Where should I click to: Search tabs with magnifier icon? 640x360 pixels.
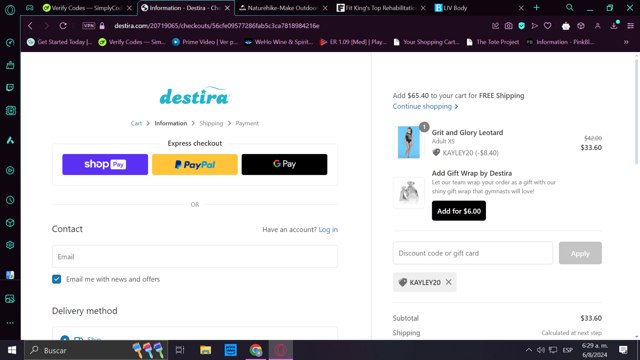pos(569,7)
